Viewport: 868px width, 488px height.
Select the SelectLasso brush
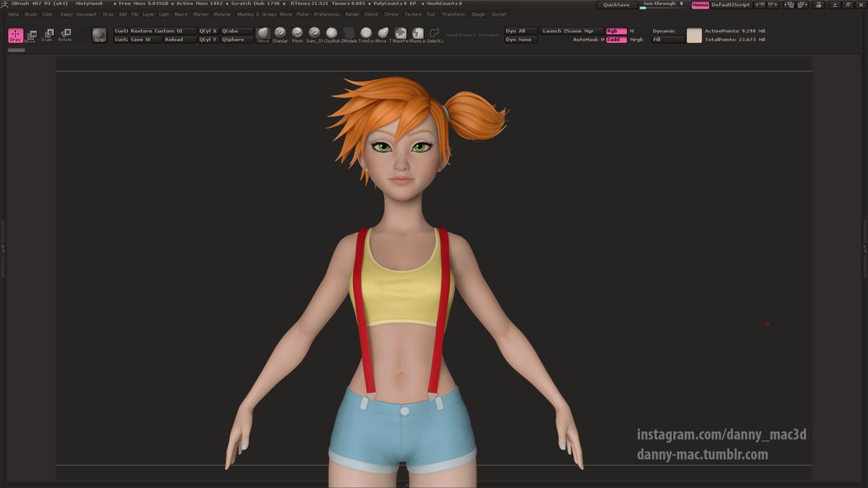pyautogui.click(x=435, y=35)
